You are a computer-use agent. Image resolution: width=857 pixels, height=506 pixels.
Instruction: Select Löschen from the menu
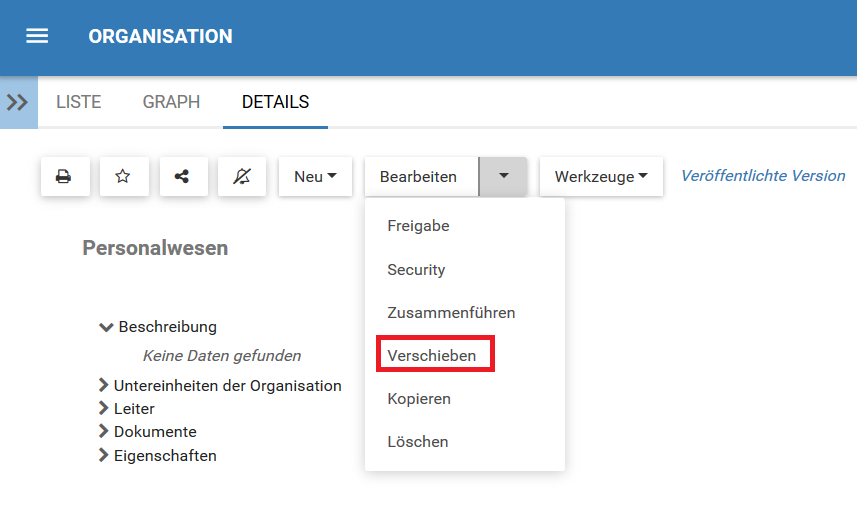417,441
